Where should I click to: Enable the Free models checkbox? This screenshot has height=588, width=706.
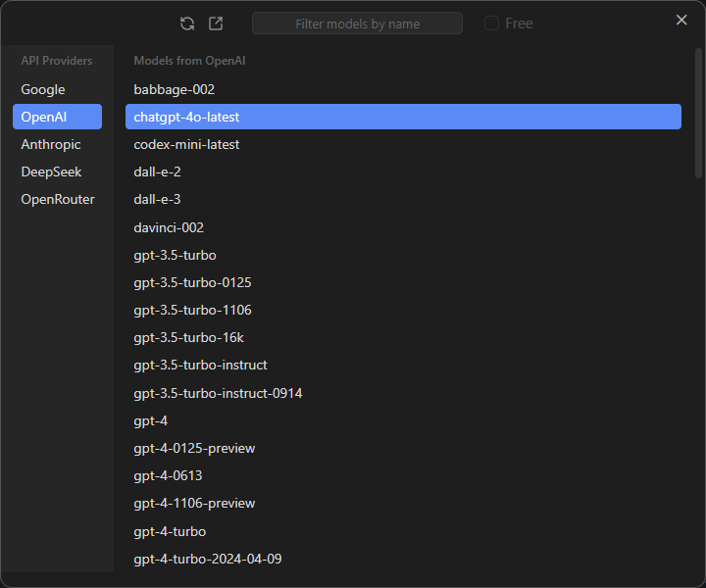492,24
